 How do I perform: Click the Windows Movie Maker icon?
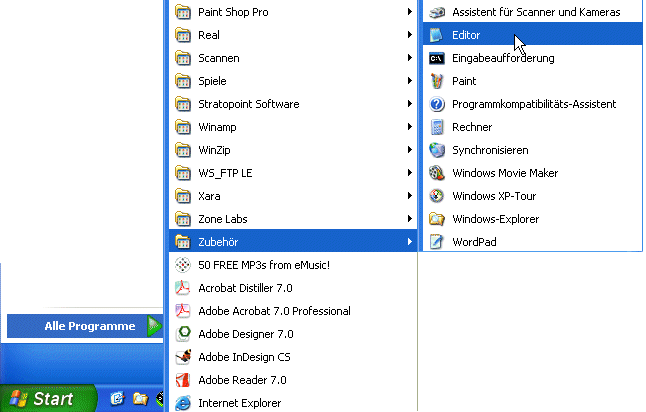tap(436, 173)
